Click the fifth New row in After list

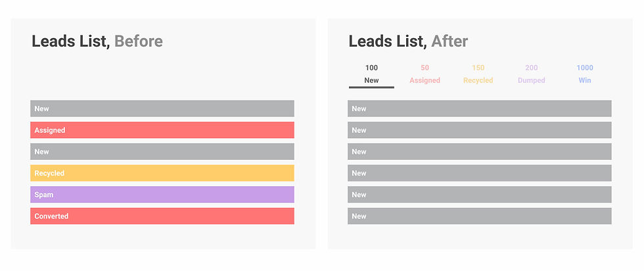[x=480, y=195]
